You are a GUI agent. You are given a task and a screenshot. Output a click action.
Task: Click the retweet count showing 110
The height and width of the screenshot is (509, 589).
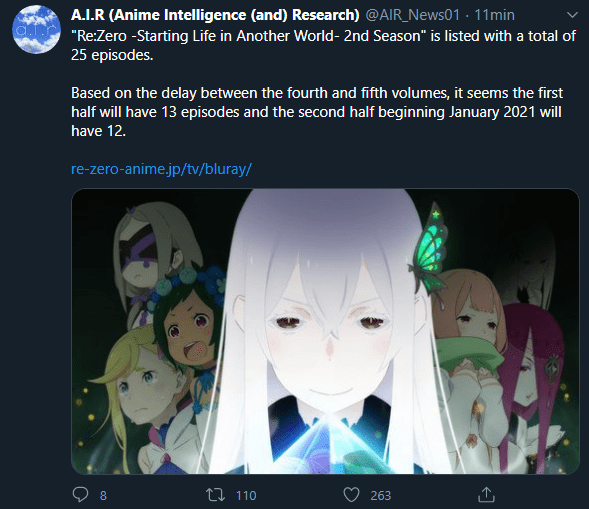pos(246,496)
